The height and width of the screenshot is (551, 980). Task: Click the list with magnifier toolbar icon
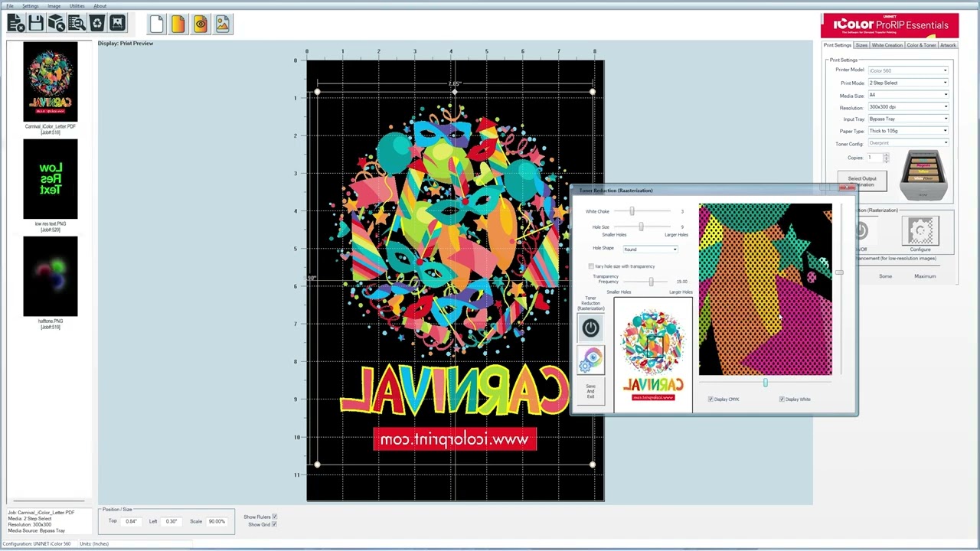[77, 24]
